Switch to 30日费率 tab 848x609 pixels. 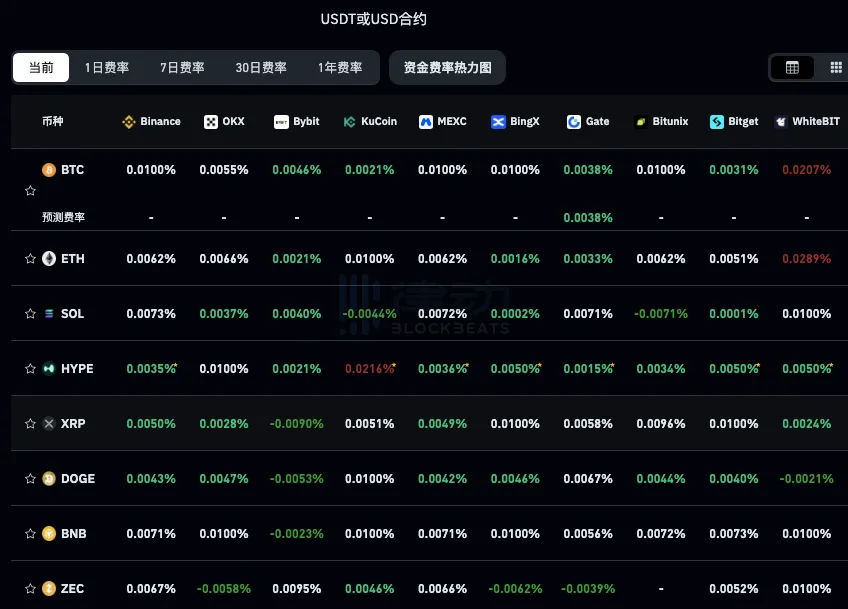tap(261, 68)
